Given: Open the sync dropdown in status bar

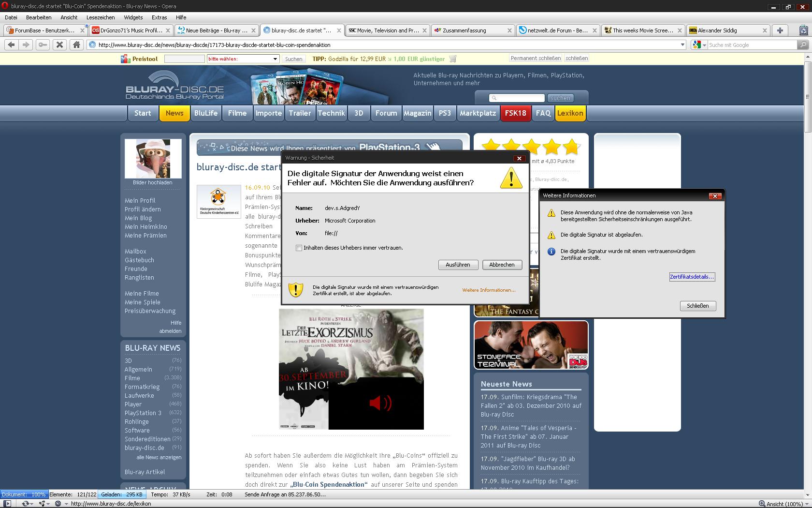Looking at the screenshot, I should point(31,504).
